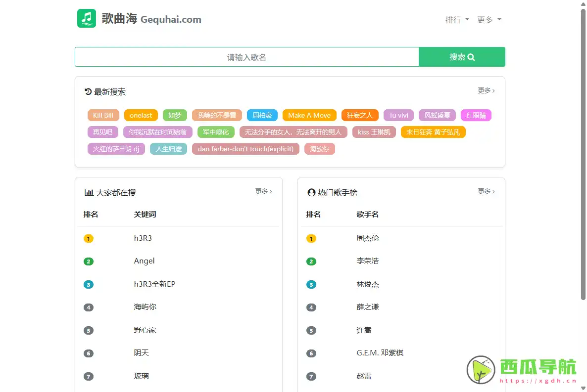Open 更多 link in 最新搜索 panel
This screenshot has width=587, height=392.
pos(486,90)
